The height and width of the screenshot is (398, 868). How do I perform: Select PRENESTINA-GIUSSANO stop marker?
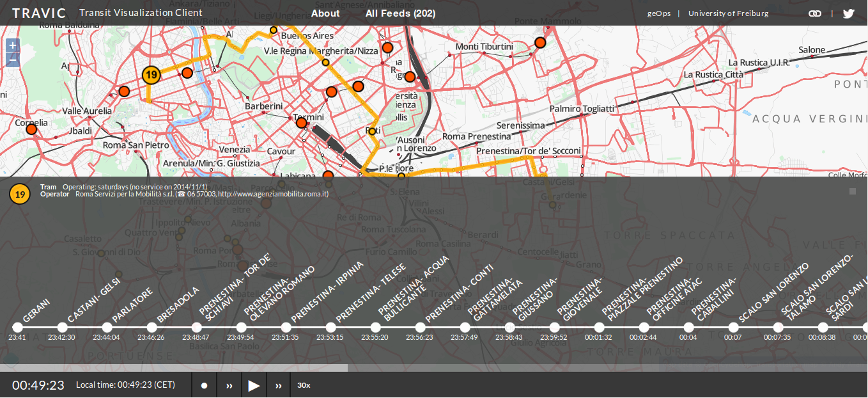pyautogui.click(x=509, y=327)
